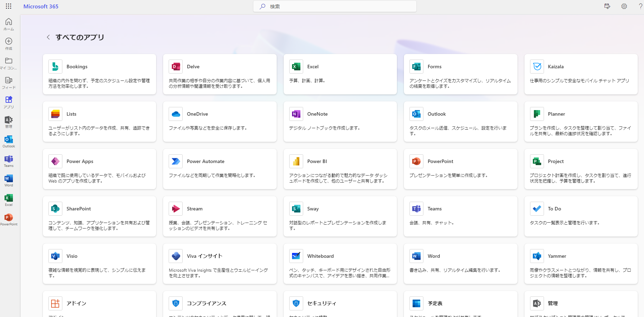Click the Kaizala app icon
The image size is (644, 317).
coord(537,67)
